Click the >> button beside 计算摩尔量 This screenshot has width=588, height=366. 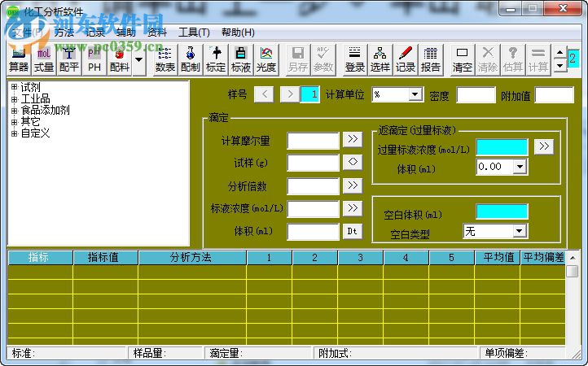[x=353, y=139]
